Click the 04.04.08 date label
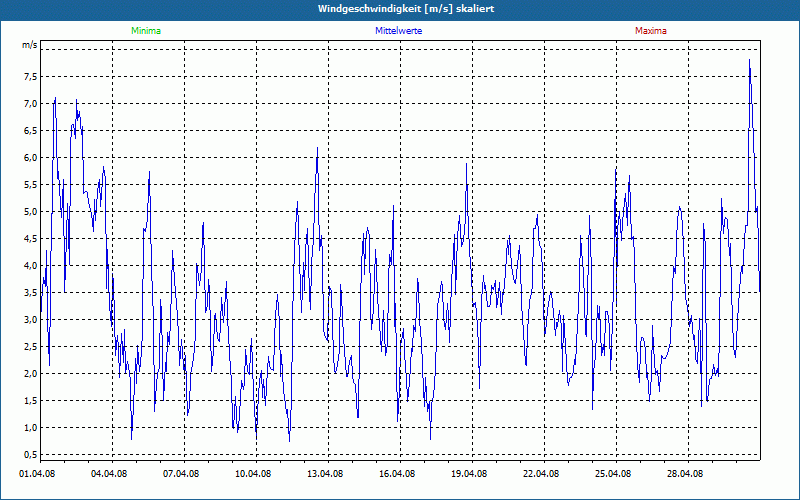This screenshot has width=800, height=500. [x=109, y=474]
